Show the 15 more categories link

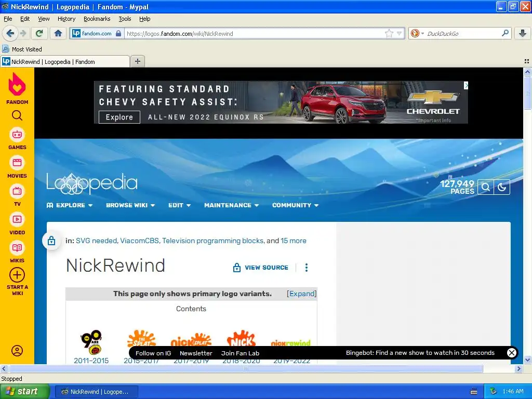tap(293, 241)
